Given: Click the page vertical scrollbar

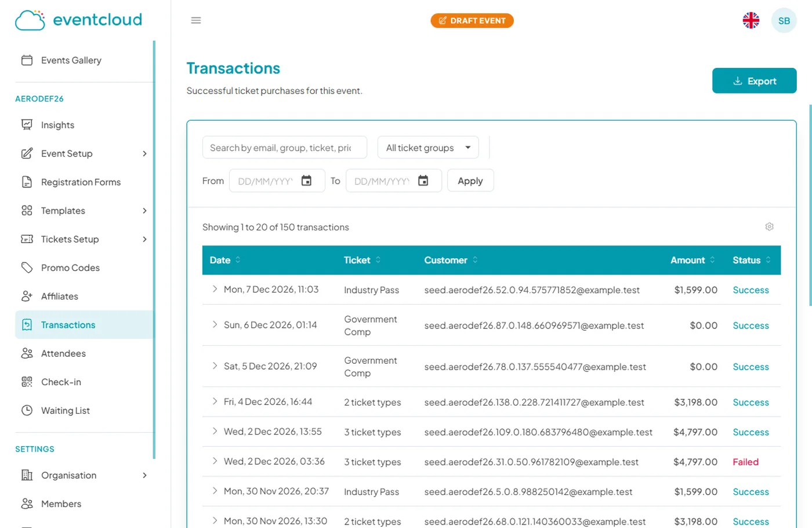Looking at the screenshot, I should coord(810,205).
